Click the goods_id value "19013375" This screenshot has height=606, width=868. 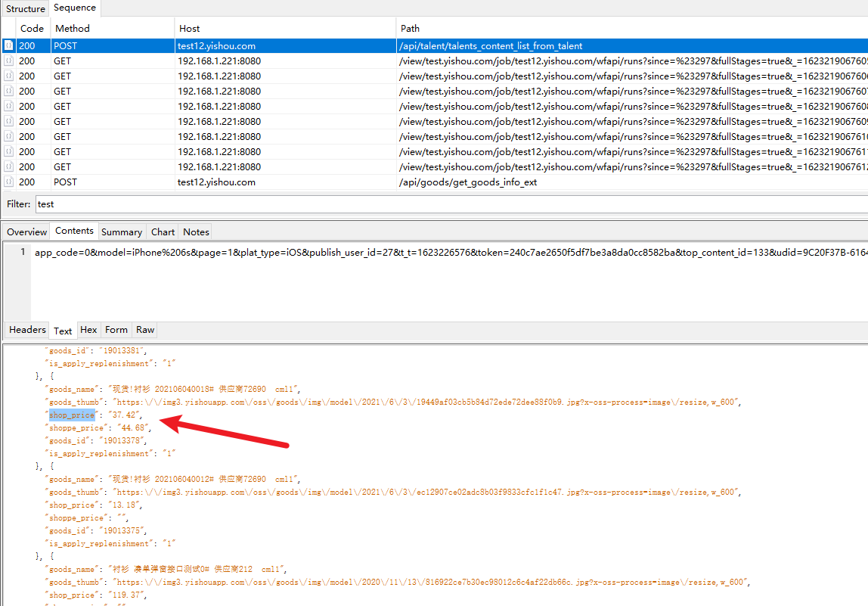tap(122, 530)
